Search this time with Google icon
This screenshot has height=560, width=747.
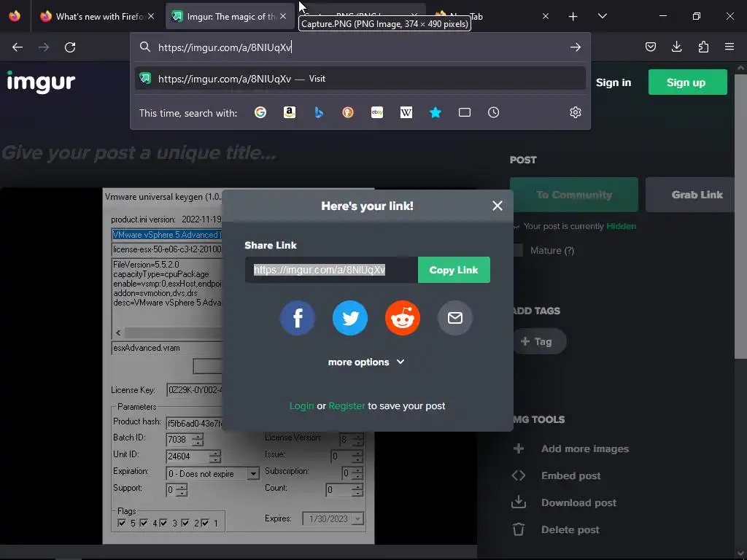coord(260,112)
